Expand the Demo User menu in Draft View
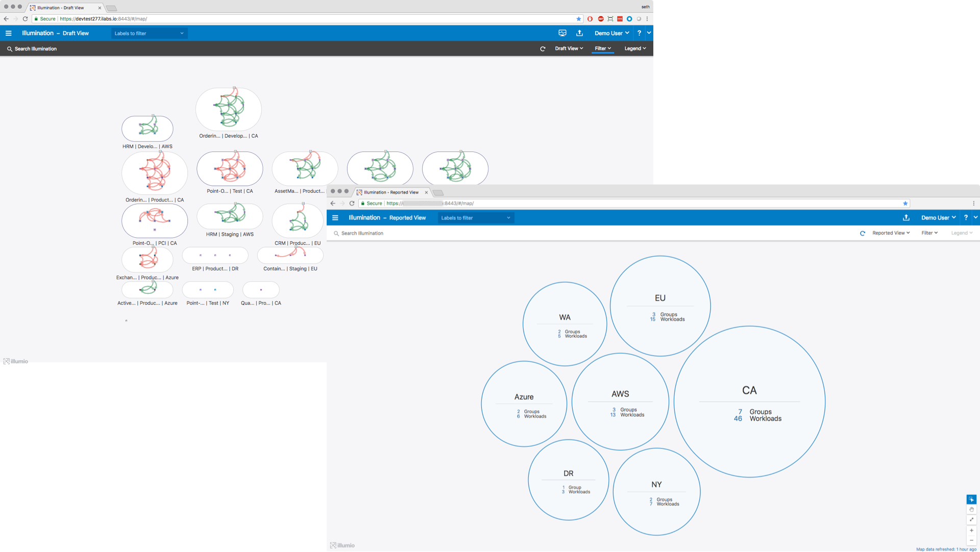 tap(611, 33)
